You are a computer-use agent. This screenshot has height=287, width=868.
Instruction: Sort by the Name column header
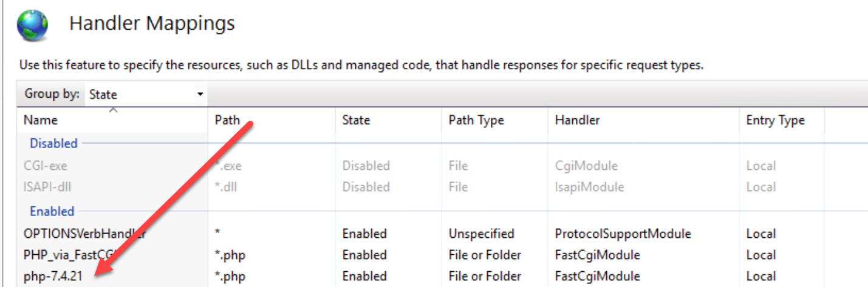point(41,120)
